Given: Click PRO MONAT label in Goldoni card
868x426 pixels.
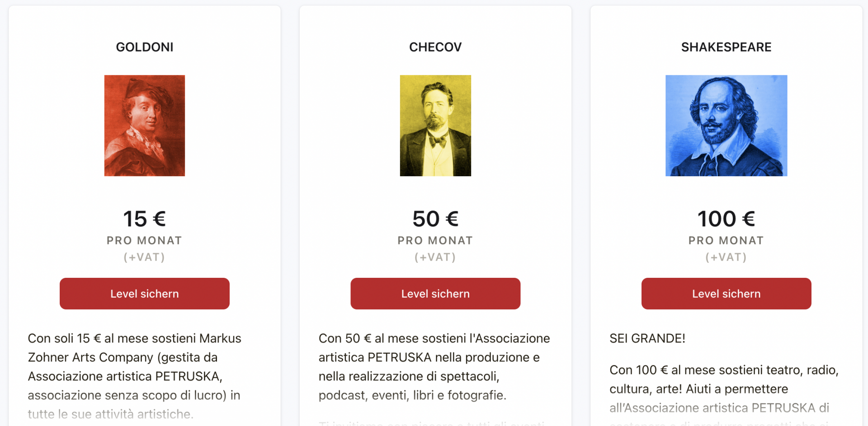Looking at the screenshot, I should [145, 240].
